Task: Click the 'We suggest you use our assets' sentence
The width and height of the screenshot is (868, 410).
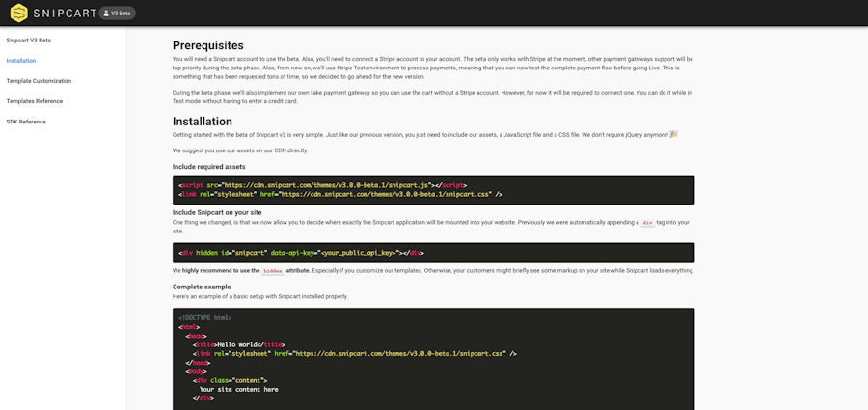Action: click(x=240, y=150)
